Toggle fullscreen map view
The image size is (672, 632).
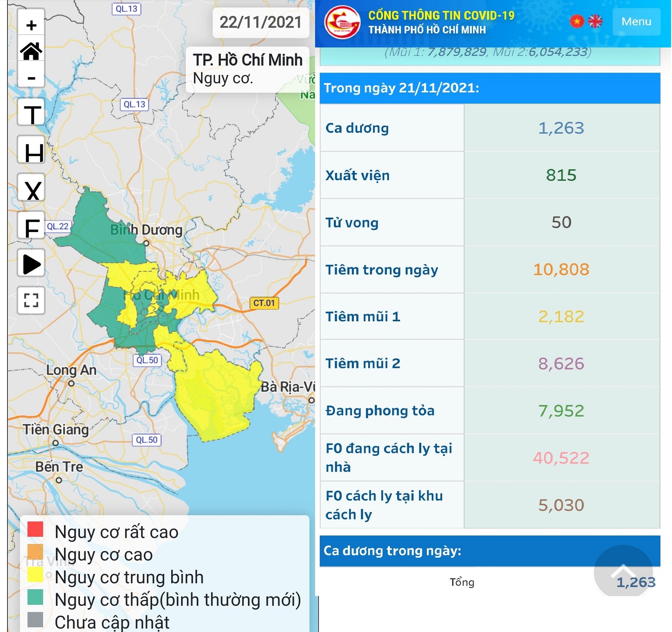pyautogui.click(x=31, y=301)
